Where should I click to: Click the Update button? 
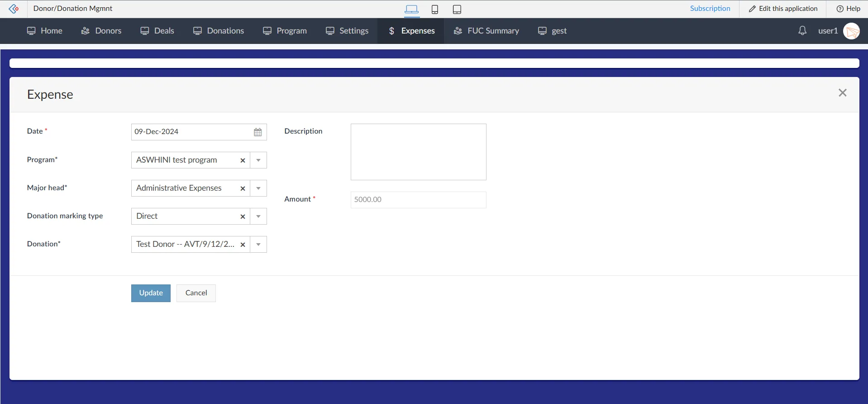(151, 293)
